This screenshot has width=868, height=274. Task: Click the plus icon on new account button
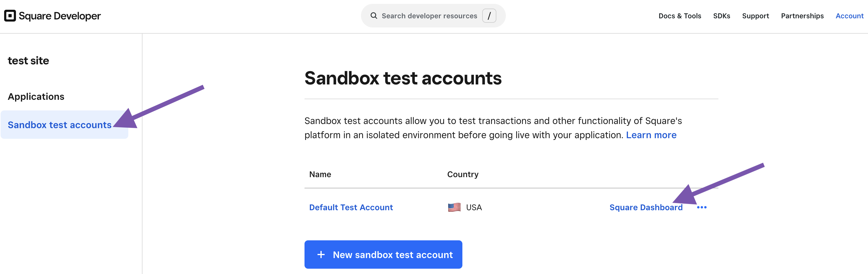pyautogui.click(x=321, y=255)
